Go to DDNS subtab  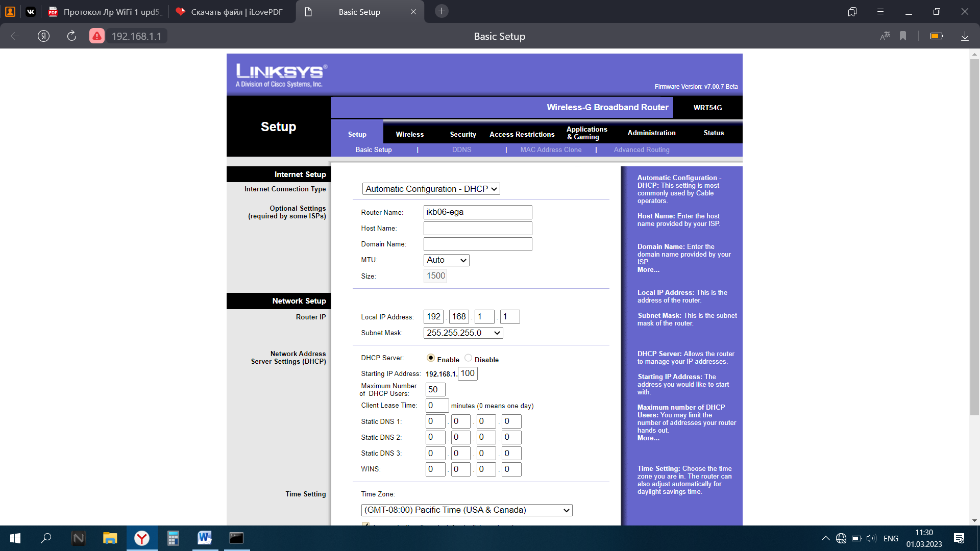pyautogui.click(x=462, y=149)
